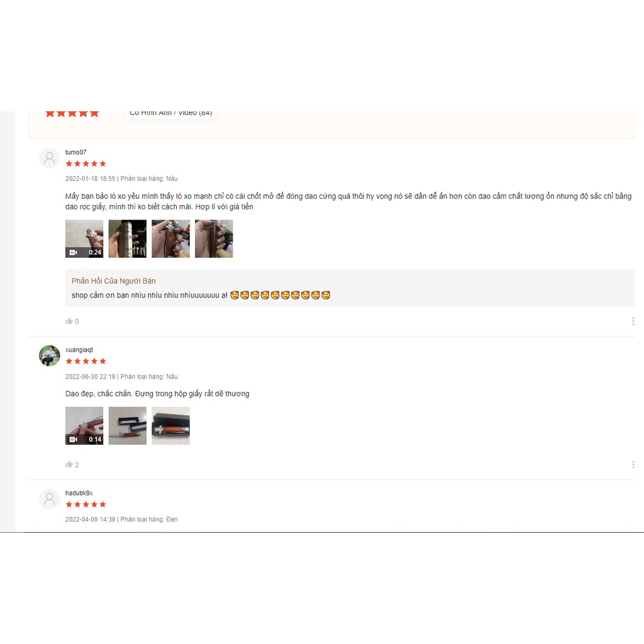Open more options menu for xuangiaqt's review

coord(633,465)
